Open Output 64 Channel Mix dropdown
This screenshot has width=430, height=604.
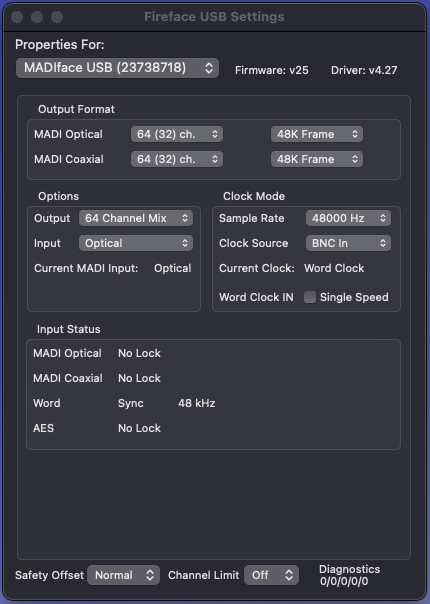[136, 218]
